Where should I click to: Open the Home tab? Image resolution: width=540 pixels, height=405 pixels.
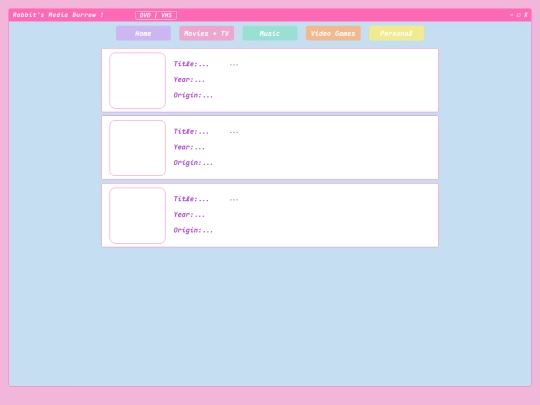(x=143, y=33)
